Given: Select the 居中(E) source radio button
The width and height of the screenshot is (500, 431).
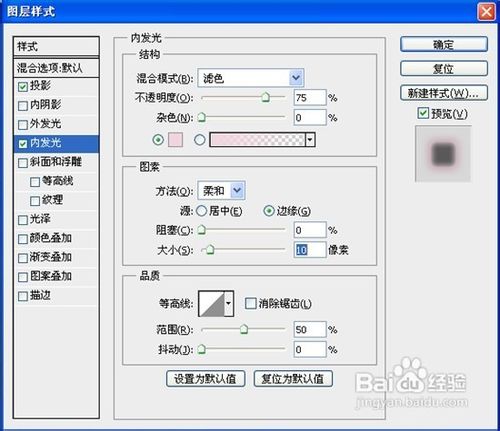Looking at the screenshot, I should pos(201,211).
